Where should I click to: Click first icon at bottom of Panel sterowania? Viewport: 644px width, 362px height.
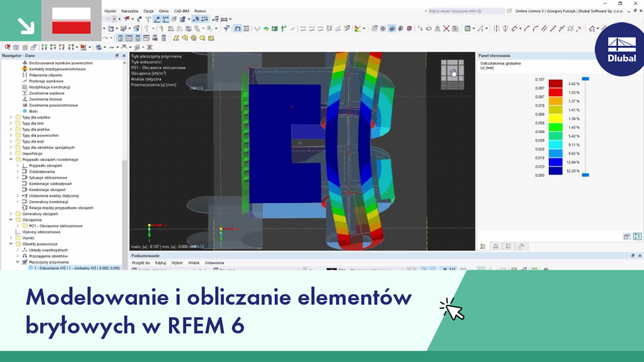point(483,246)
